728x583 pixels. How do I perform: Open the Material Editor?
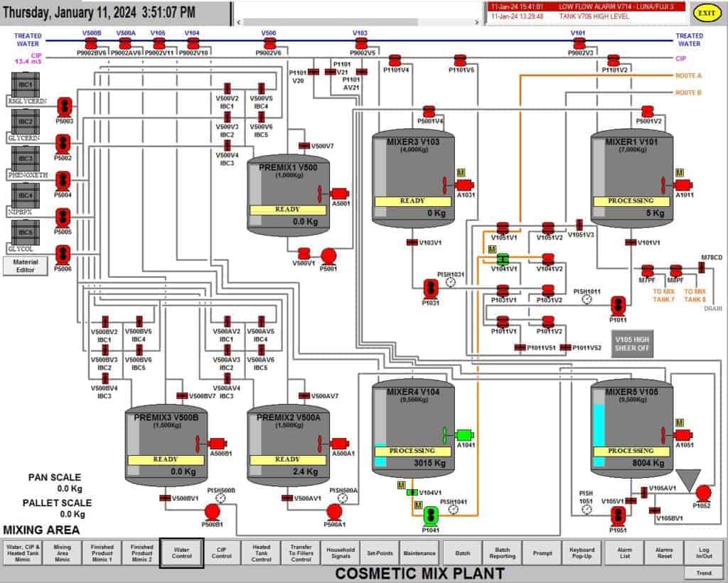pyautogui.click(x=26, y=266)
